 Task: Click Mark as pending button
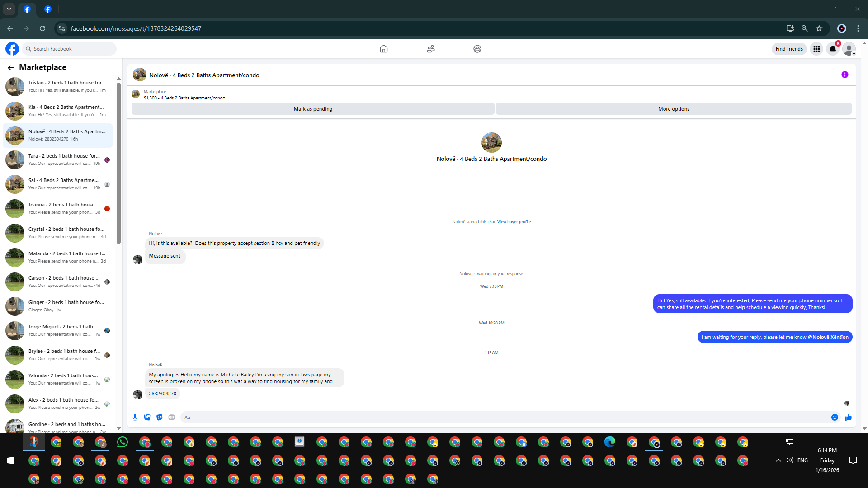pyautogui.click(x=313, y=109)
